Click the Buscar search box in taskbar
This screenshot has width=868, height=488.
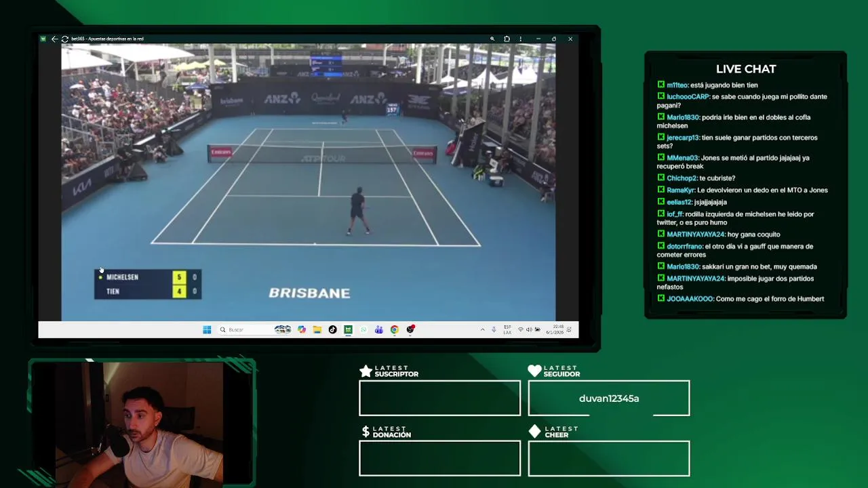(x=254, y=329)
